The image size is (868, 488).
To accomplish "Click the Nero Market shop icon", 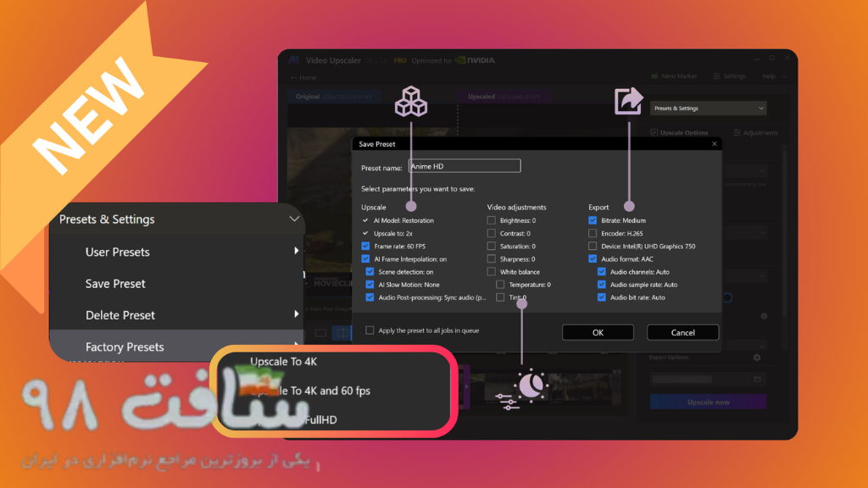I will click(654, 75).
